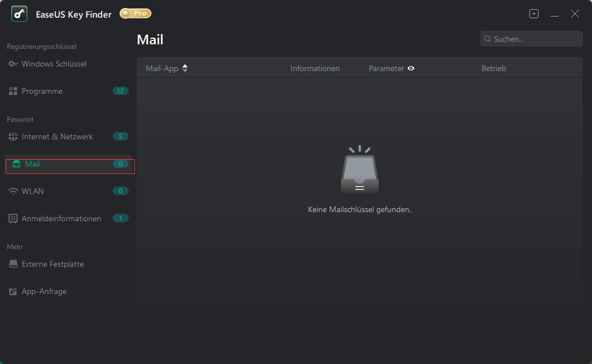Image resolution: width=592 pixels, height=364 pixels.
Task: Click the Mail page heading
Action: click(x=150, y=40)
